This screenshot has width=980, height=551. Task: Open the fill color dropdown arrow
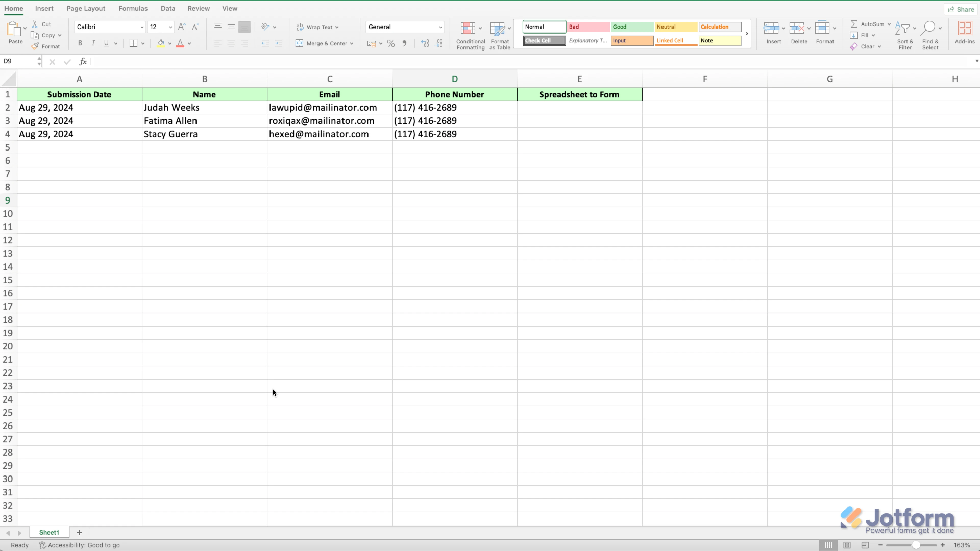[170, 43]
